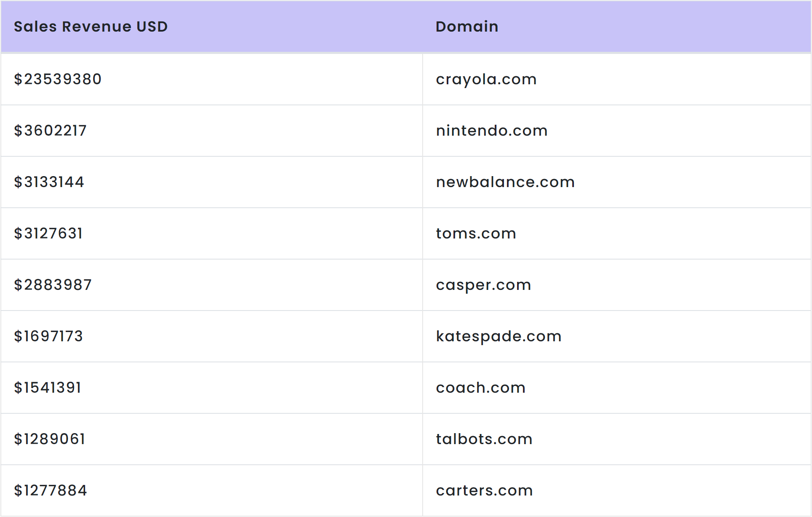This screenshot has width=812, height=517.
Task: Select the talbots.com domain cell
Action: 484,439
